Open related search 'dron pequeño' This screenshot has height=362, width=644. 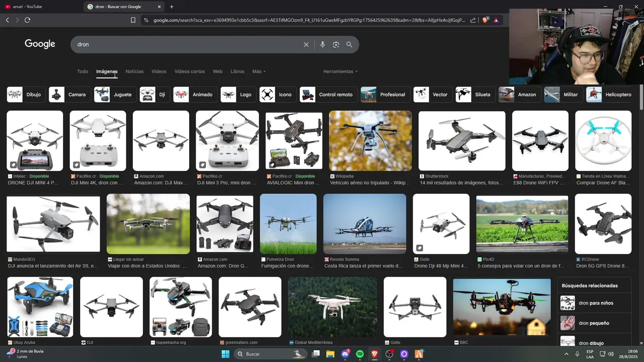point(595,323)
